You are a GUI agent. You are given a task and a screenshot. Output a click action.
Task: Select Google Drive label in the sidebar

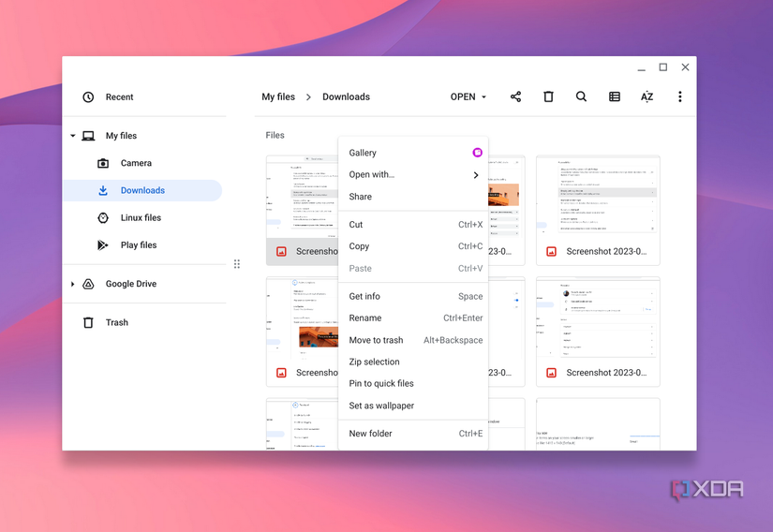click(131, 284)
